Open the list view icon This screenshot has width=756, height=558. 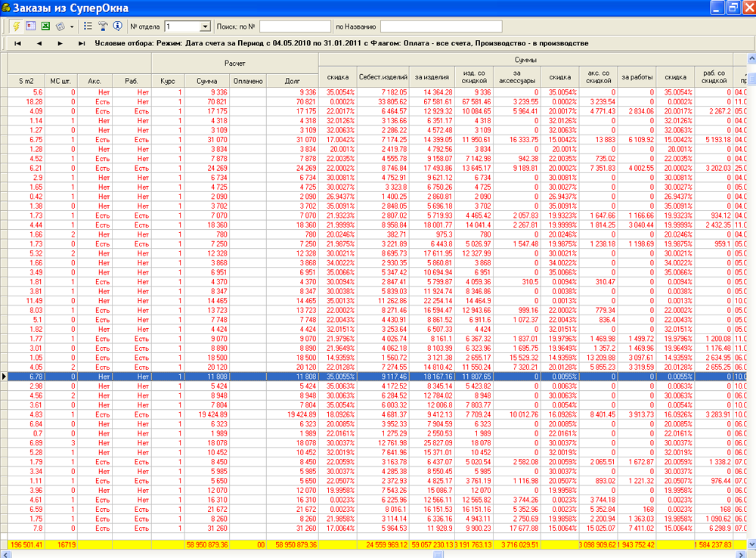click(x=88, y=26)
